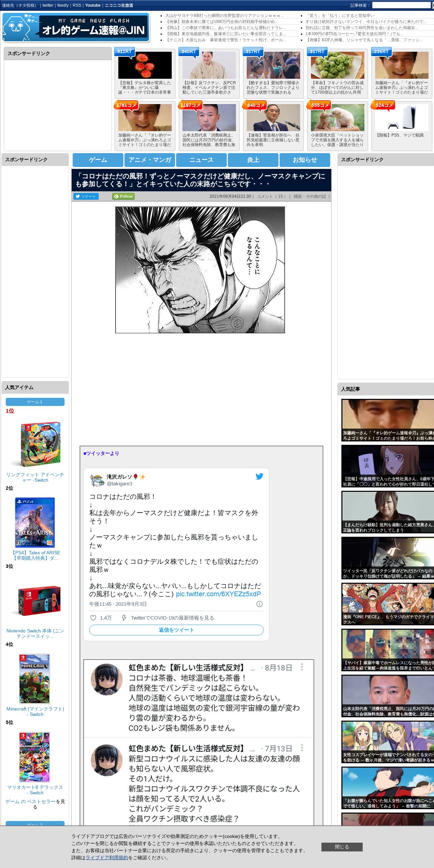Viewport: 434px width, 868px height.
Task: Click the ツイート share button
Action: point(86,196)
